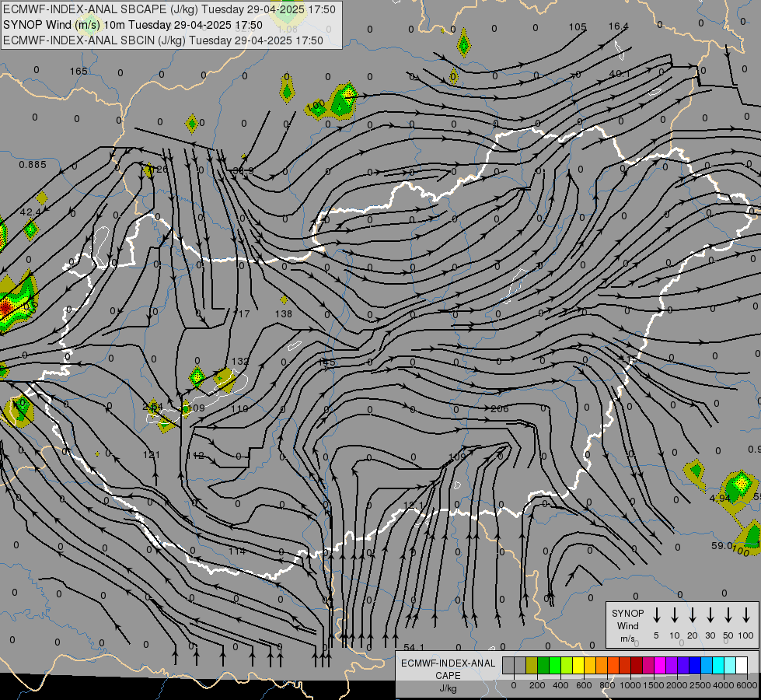Pick the olive swatch in CAPE scale

[x=532, y=666]
